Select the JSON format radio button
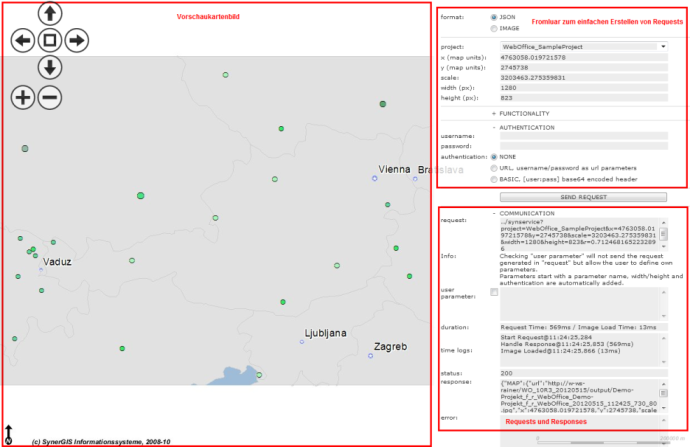 click(494, 17)
